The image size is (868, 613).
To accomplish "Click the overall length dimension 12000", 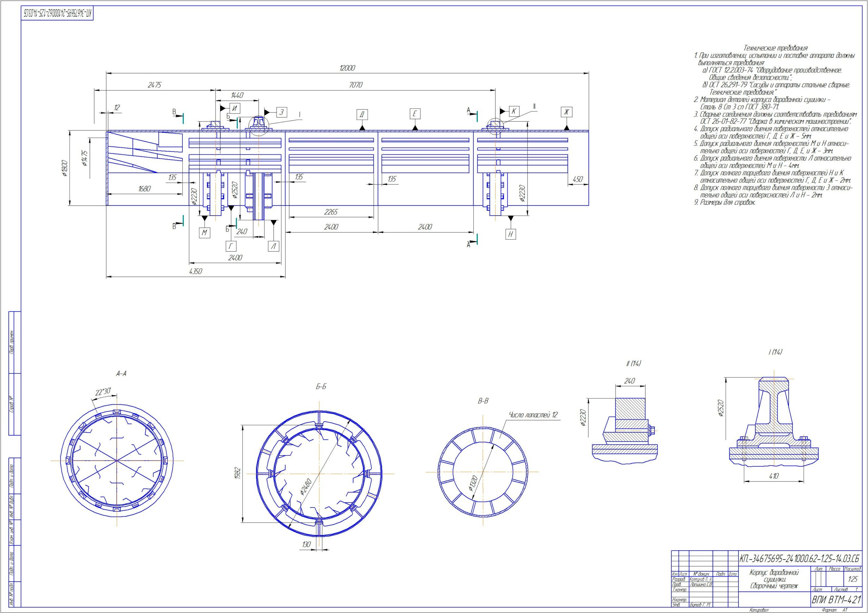I will pos(347,68).
